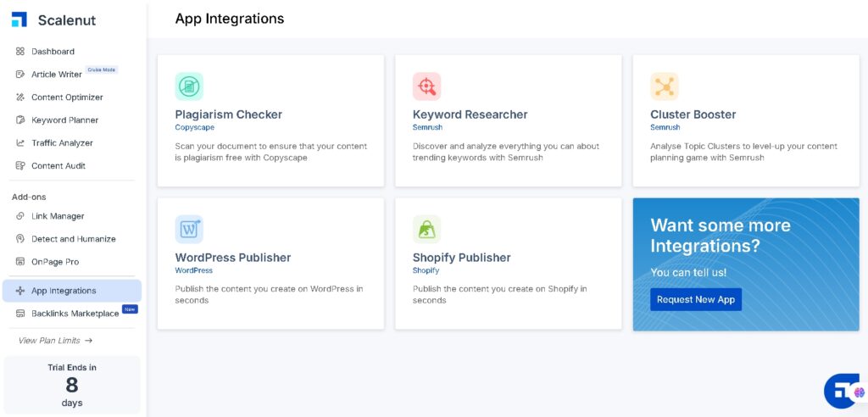Click Semrush link under Keyword Researcher
868x417 pixels.
pyautogui.click(x=427, y=127)
